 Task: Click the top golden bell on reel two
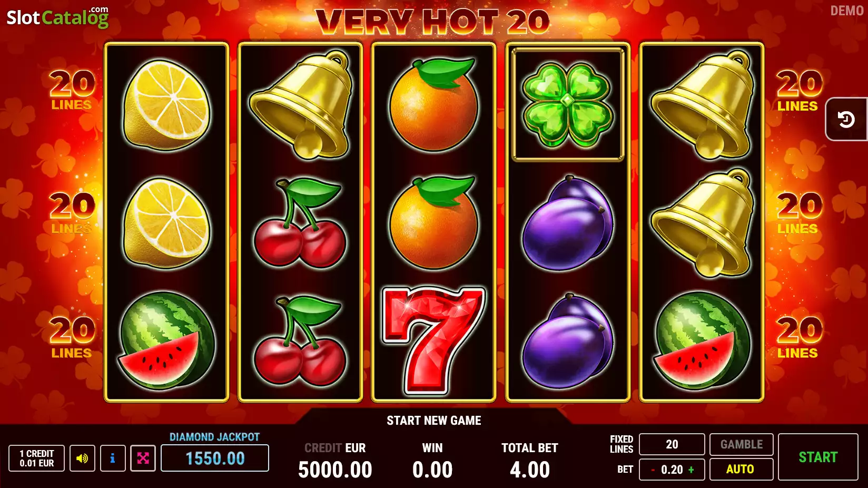click(300, 105)
